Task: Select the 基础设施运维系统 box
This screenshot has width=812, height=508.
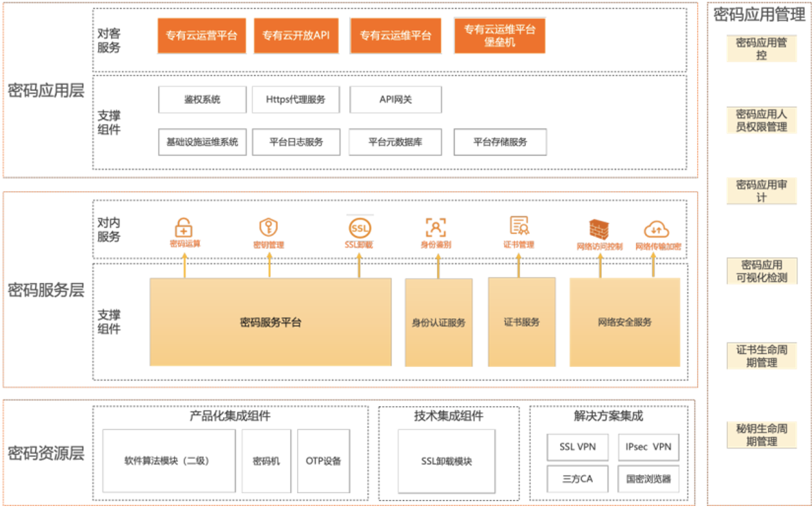Action: [x=202, y=142]
